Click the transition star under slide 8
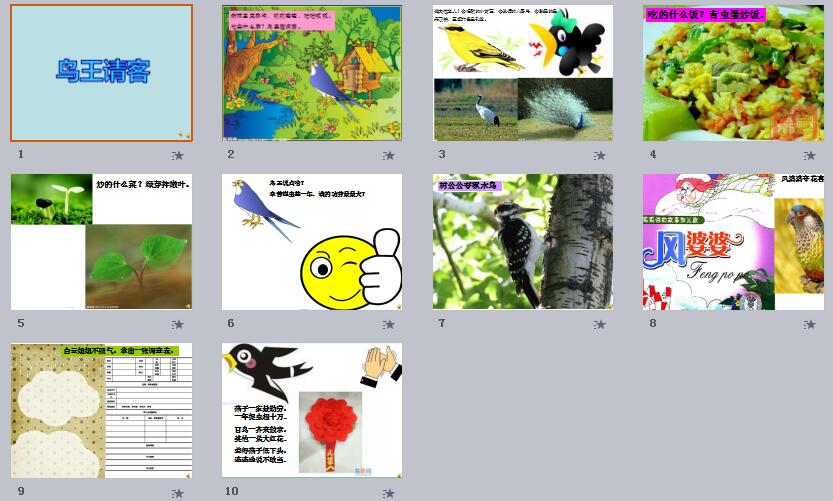The width and height of the screenshot is (833, 501). click(x=810, y=324)
